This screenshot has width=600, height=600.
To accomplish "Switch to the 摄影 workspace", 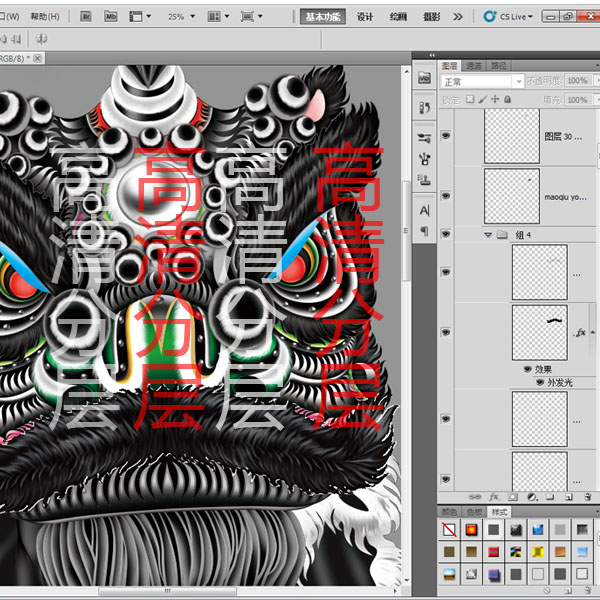I will (x=431, y=16).
